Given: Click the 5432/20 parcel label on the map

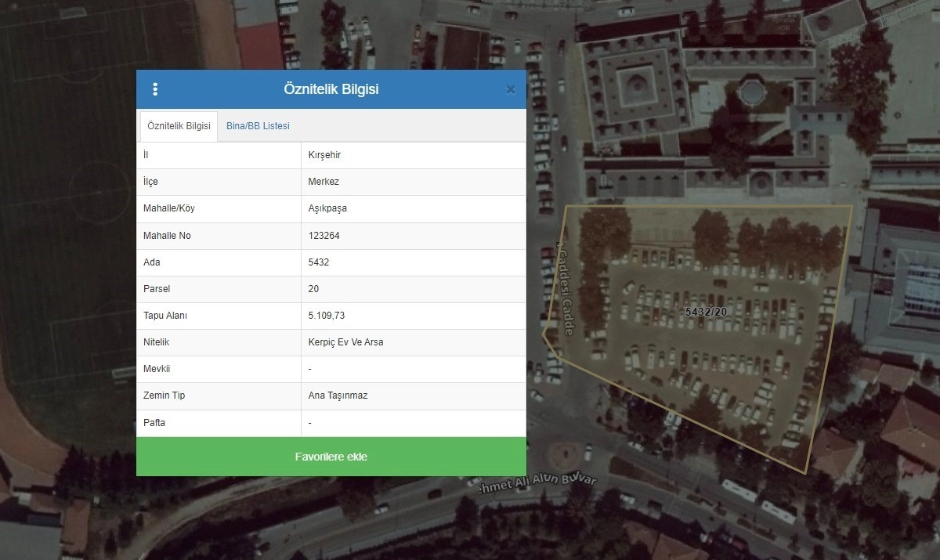Looking at the screenshot, I should (706, 312).
